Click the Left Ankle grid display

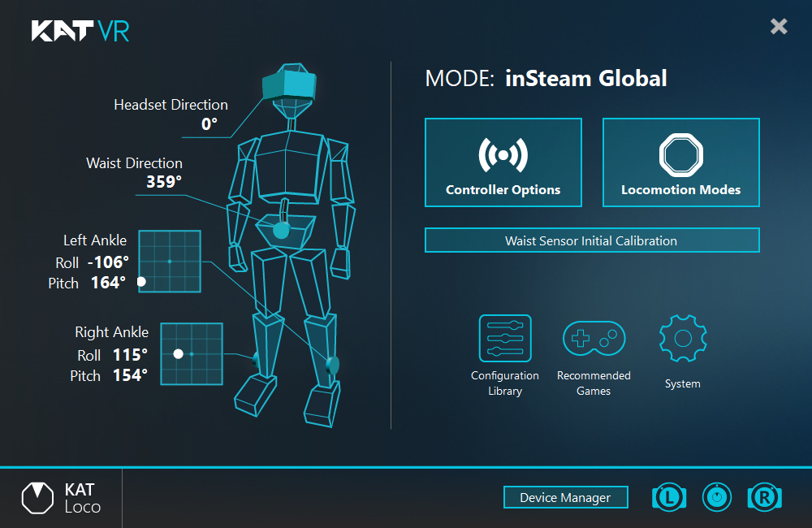(170, 261)
